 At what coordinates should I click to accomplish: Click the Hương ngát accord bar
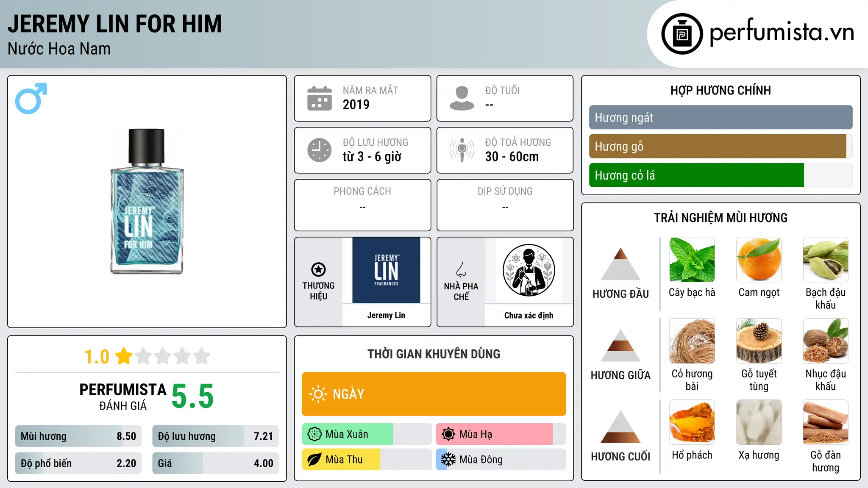click(721, 117)
